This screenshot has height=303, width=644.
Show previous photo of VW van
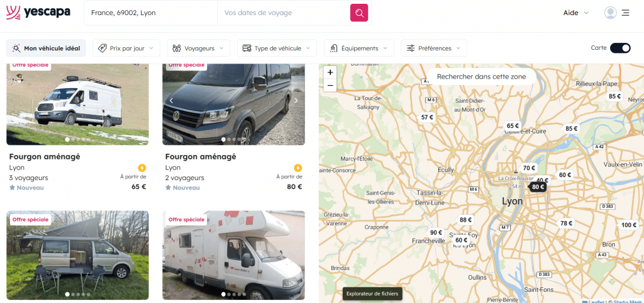[172, 100]
